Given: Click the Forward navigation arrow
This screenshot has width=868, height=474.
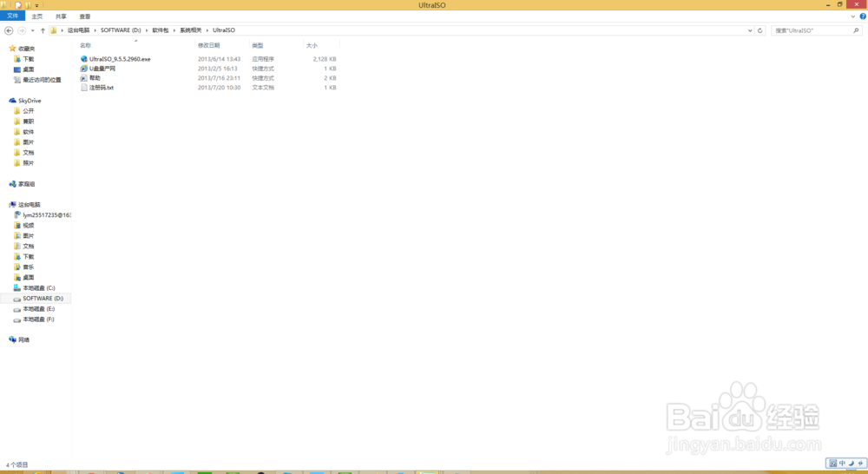Looking at the screenshot, I should click(x=22, y=30).
